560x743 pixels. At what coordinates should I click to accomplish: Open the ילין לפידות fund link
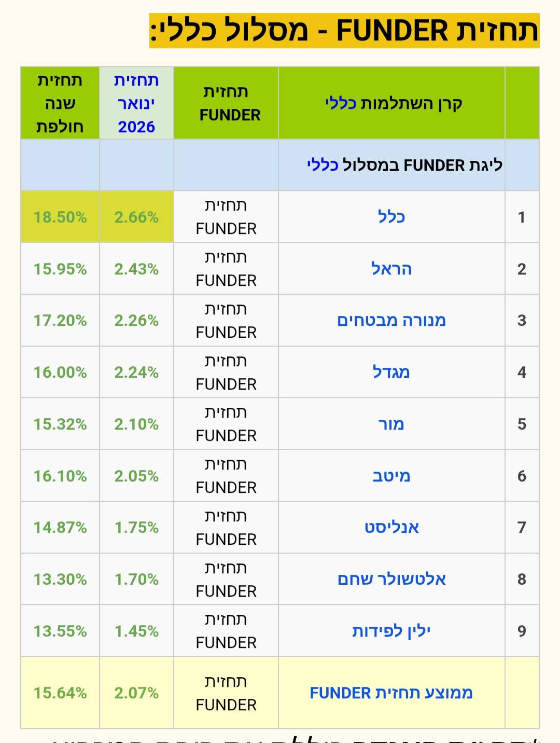pos(391,631)
